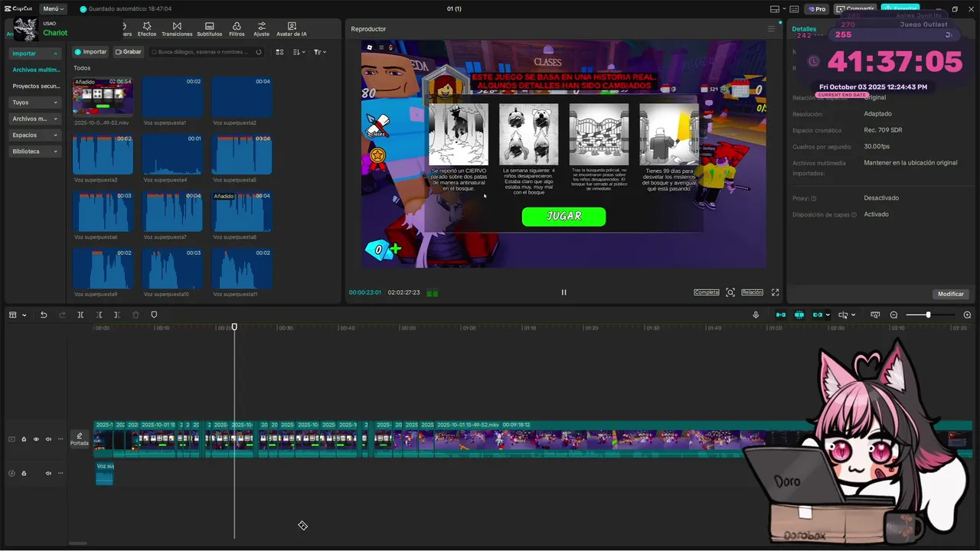The image size is (980, 551).
Task: Delete the selected clip with trash icon
Action: [136, 315]
